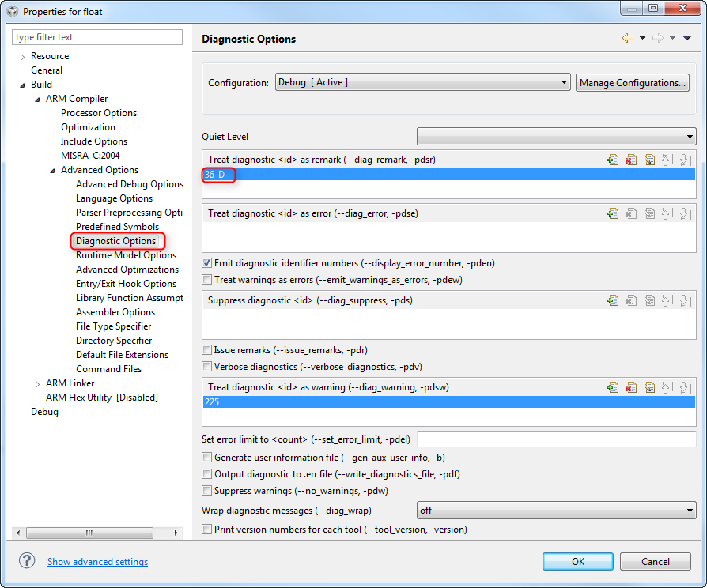Go forward with grey arrow

click(658, 38)
